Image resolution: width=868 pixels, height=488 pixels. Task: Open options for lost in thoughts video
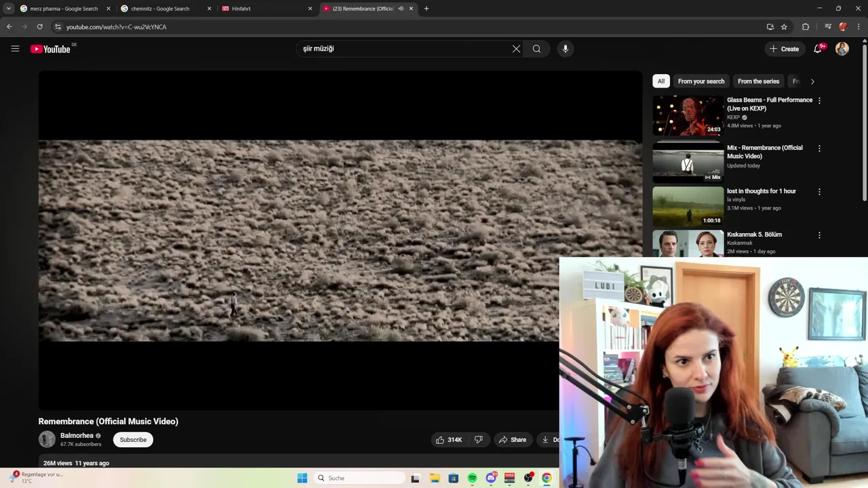coord(819,192)
